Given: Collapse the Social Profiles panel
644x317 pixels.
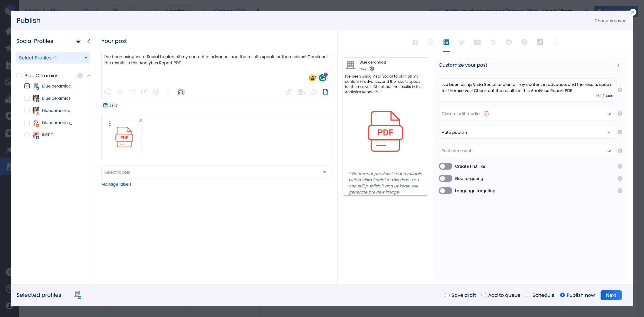Looking at the screenshot, I should [x=88, y=41].
